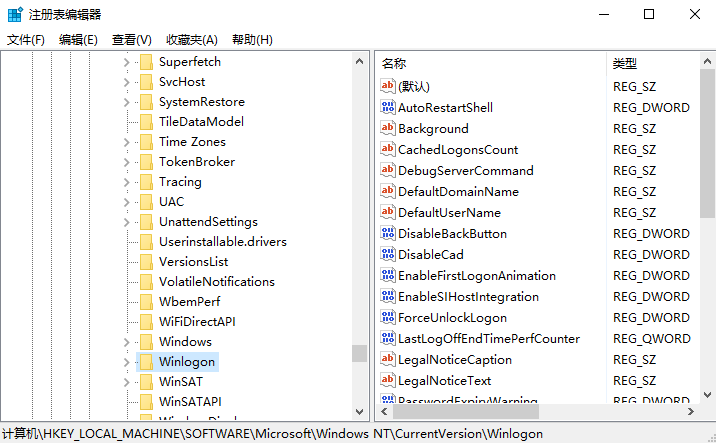Click the DWORD icon beside DisableCad
The image size is (716, 443).
pos(388,254)
